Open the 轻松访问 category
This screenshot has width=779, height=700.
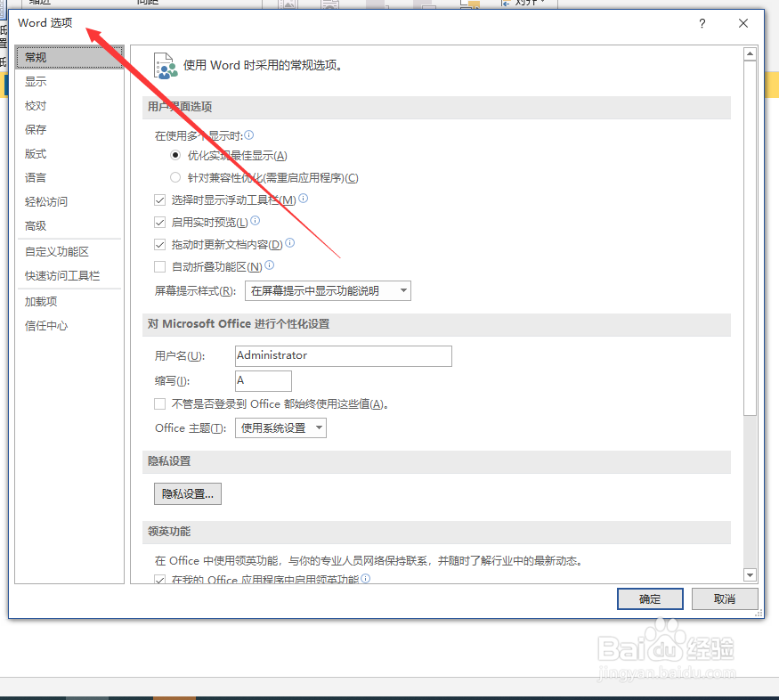[x=46, y=201]
